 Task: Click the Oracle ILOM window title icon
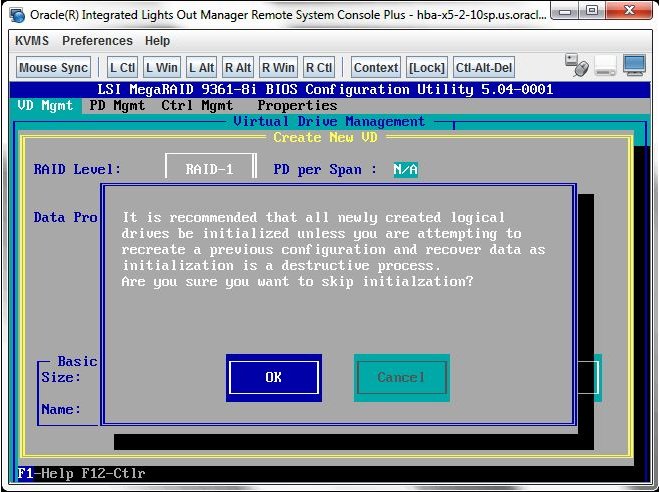pos(18,16)
